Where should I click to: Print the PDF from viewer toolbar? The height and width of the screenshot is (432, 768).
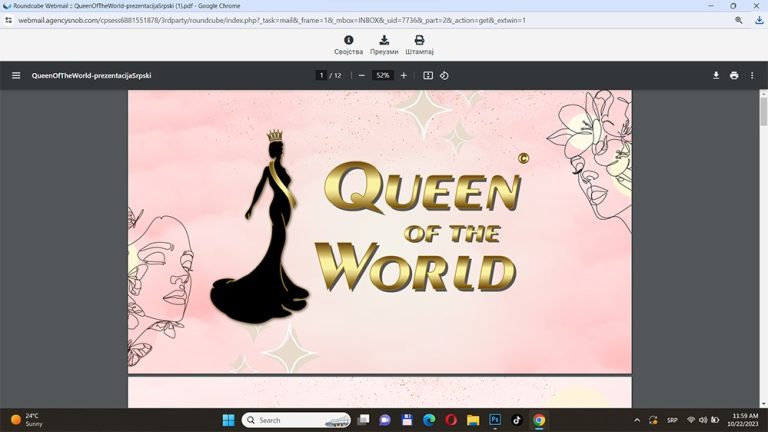734,75
